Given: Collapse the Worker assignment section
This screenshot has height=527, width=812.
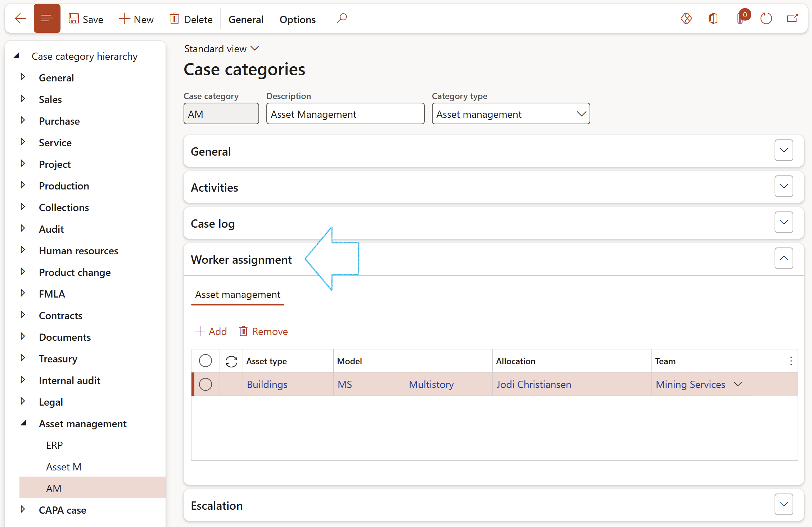Looking at the screenshot, I should (784, 259).
